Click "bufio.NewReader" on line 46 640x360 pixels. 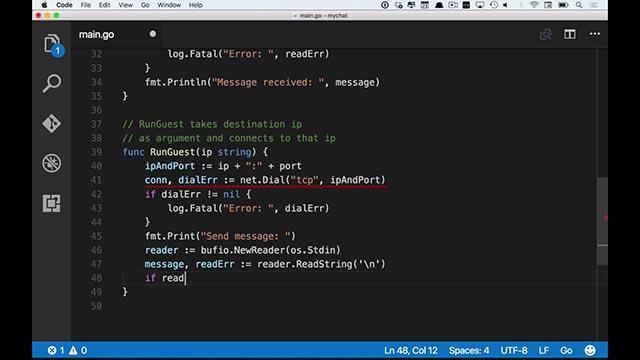[x=243, y=250]
